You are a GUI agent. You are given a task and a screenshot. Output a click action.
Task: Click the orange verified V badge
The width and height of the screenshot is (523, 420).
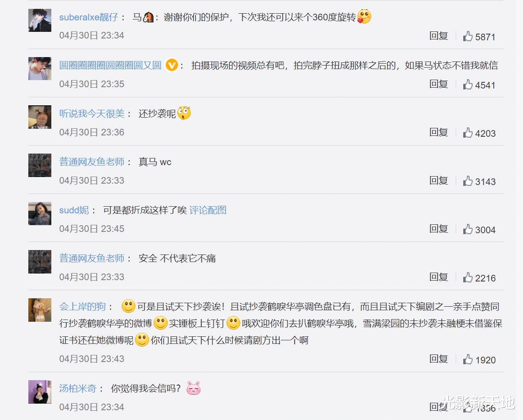pyautogui.click(x=172, y=65)
